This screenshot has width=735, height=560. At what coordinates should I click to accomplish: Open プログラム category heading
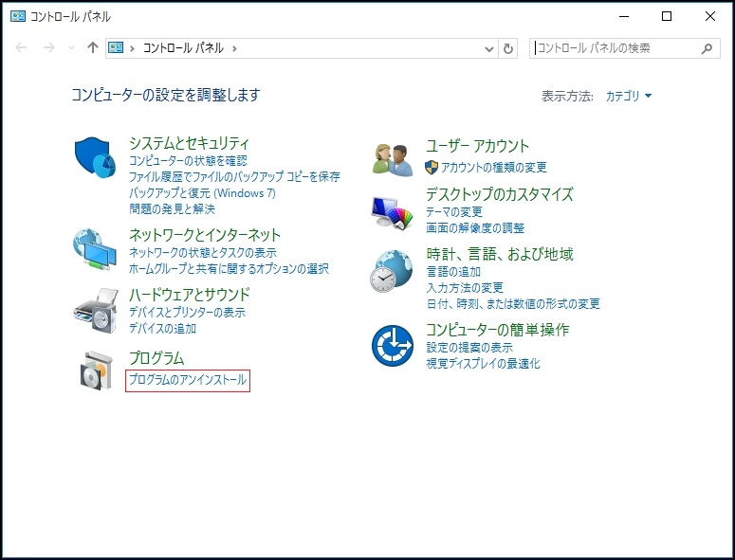coord(156,358)
